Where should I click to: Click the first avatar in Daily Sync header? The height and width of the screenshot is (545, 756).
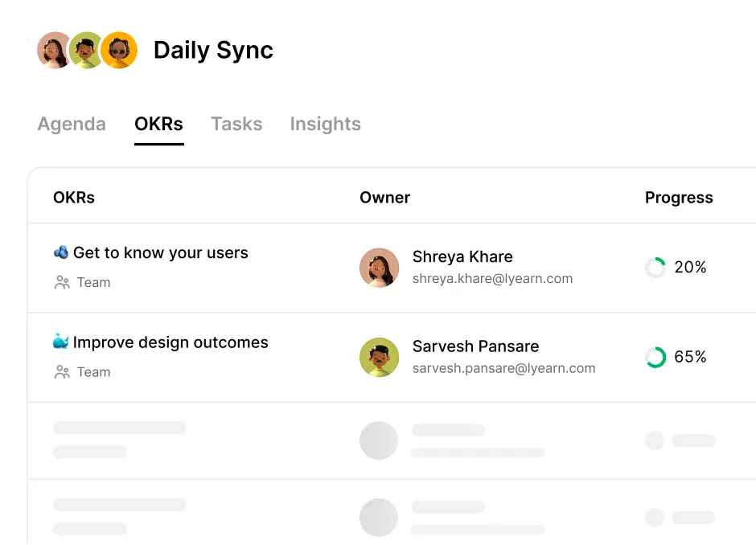pos(55,50)
